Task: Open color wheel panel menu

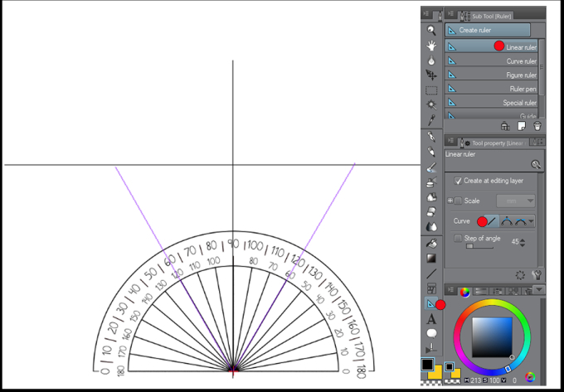Action: 450,289
